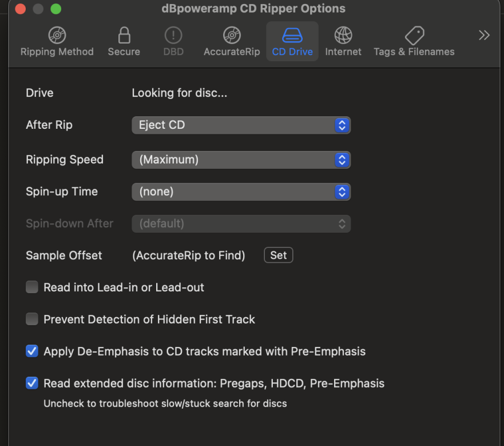504x446 pixels.
Task: Switch to Secure tab label
Action: click(124, 52)
